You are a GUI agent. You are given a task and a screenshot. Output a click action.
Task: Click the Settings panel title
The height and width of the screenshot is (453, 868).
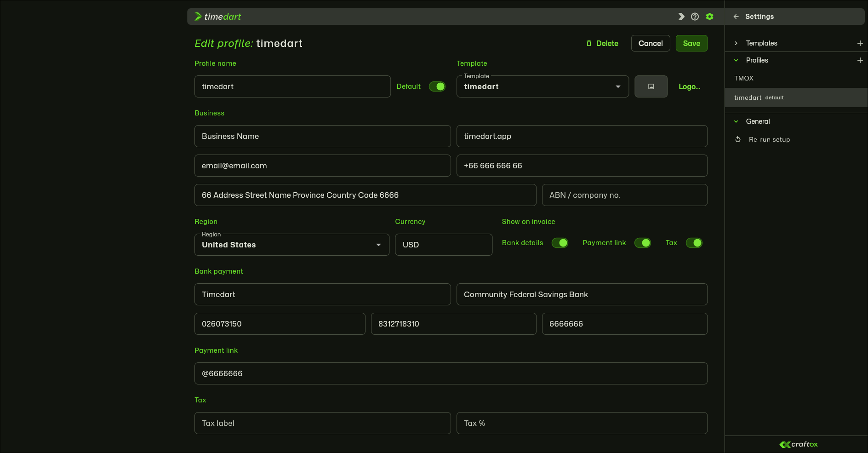coord(759,17)
